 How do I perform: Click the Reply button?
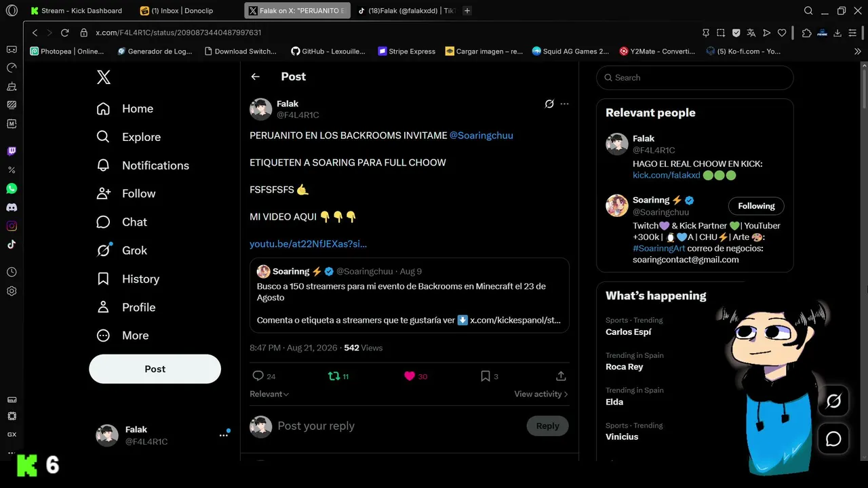547,426
